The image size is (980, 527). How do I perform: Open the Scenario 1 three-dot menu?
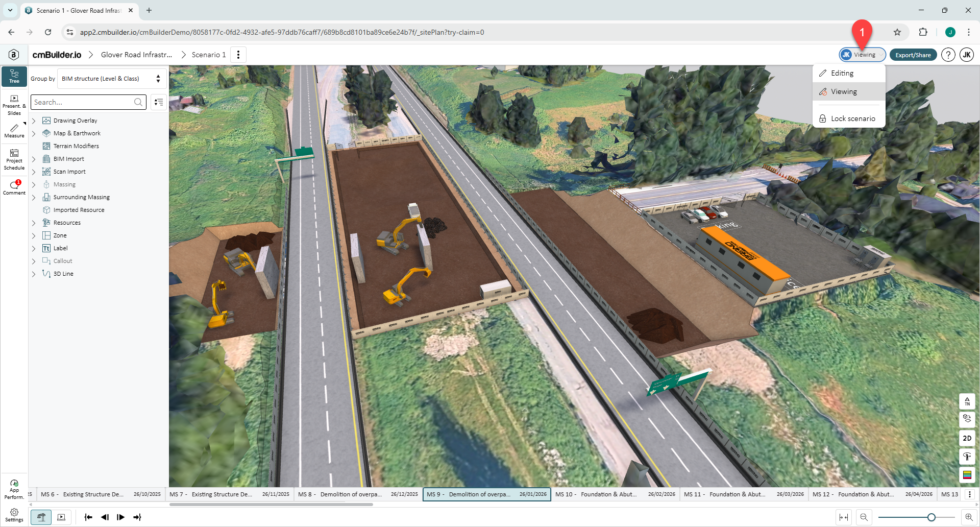(x=238, y=55)
